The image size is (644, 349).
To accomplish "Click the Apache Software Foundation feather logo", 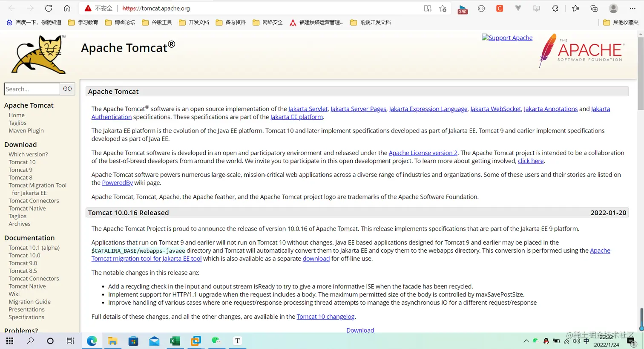I will click(581, 51).
